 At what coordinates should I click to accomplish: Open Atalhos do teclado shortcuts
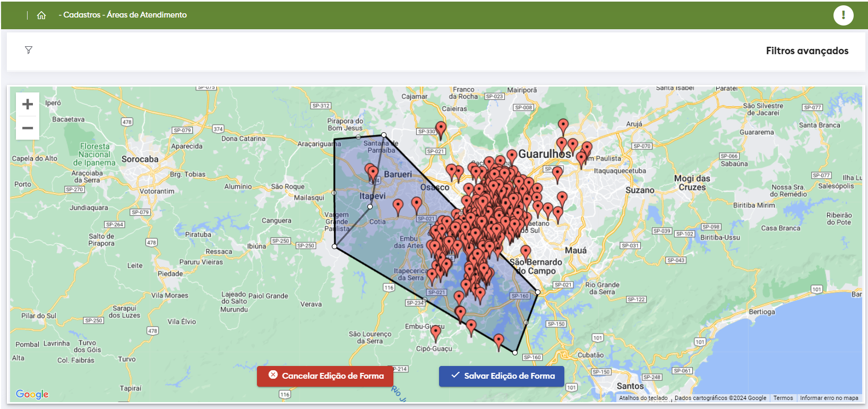tap(643, 398)
